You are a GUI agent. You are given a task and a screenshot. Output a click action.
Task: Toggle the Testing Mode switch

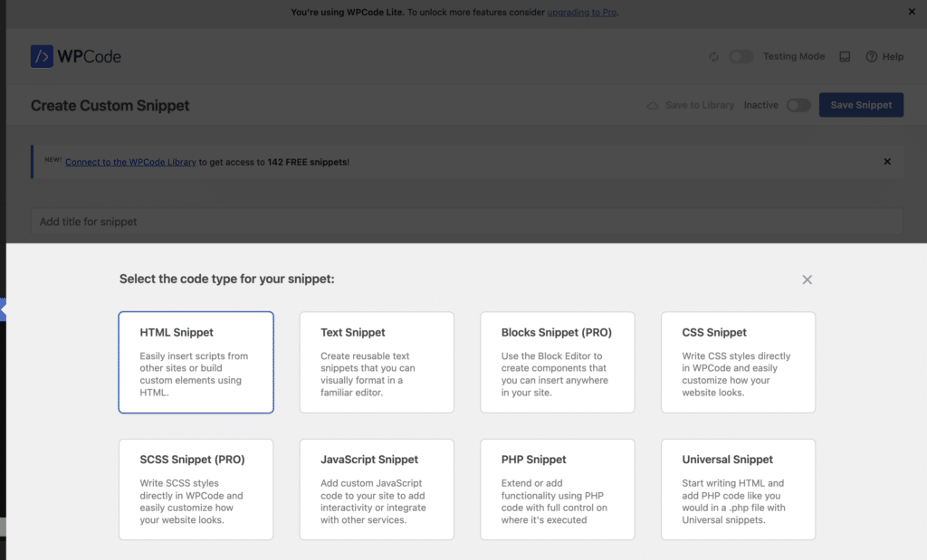click(741, 57)
